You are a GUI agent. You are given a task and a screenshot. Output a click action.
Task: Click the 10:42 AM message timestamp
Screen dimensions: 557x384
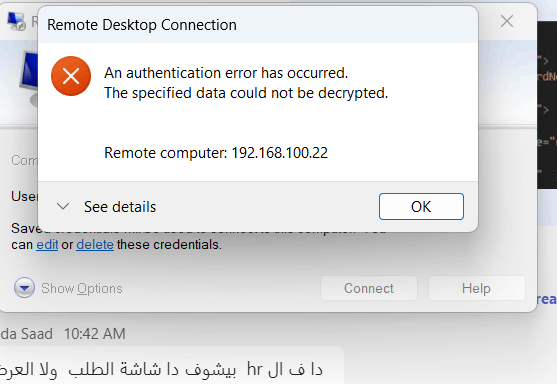(94, 334)
